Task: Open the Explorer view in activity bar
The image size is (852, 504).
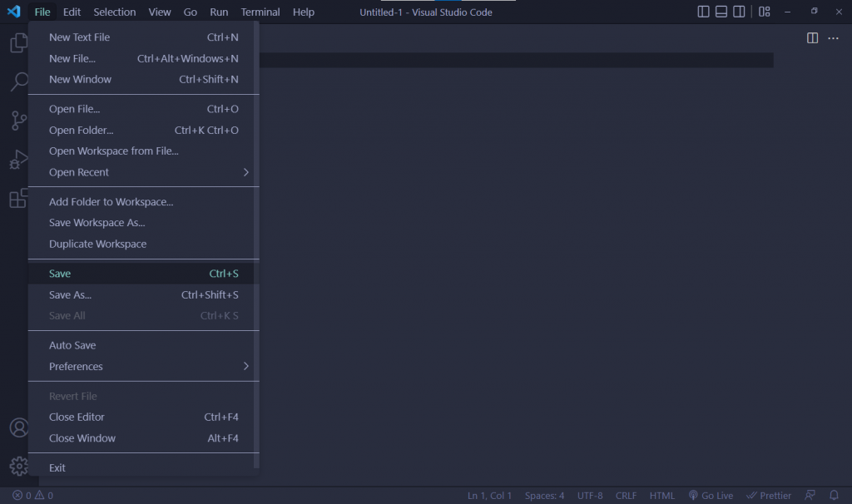Action: click(18, 42)
